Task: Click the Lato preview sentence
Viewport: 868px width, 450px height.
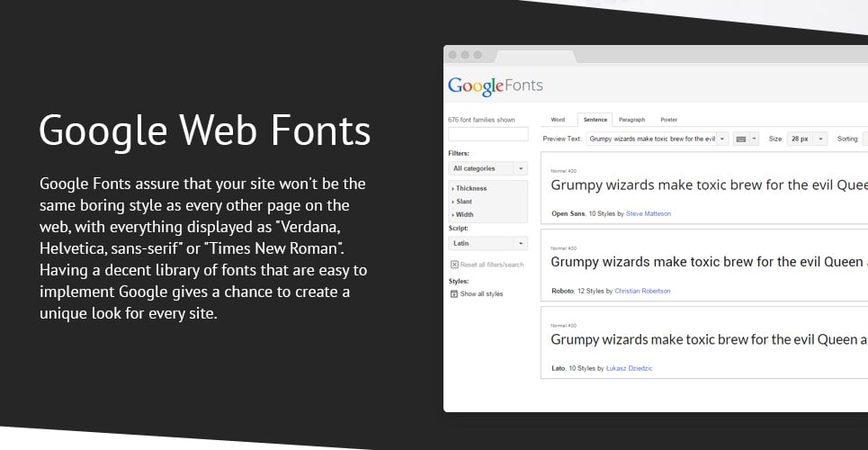Action: (709, 339)
